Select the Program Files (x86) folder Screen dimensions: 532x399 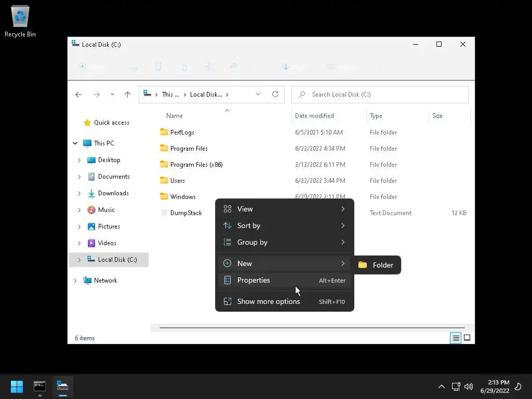[x=191, y=165]
